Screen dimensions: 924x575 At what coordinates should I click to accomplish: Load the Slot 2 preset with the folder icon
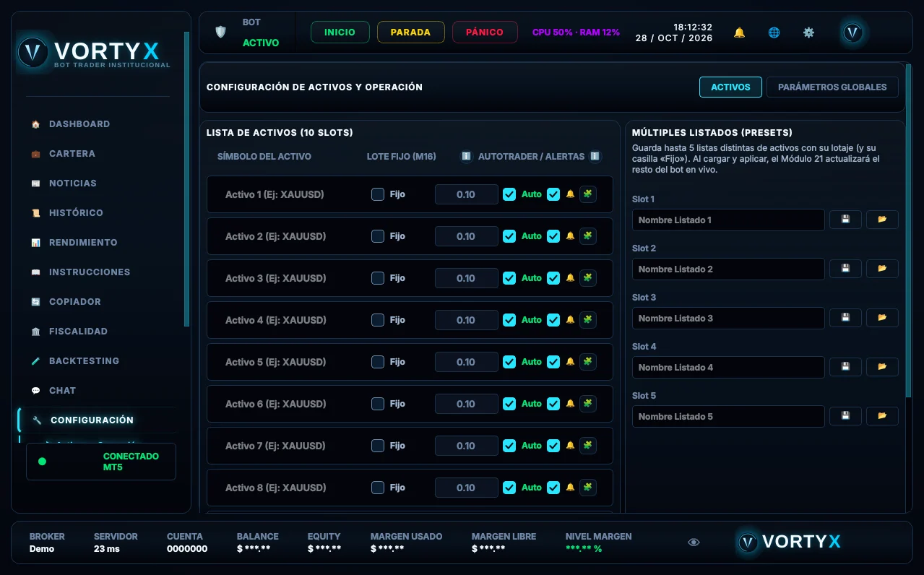(x=882, y=269)
